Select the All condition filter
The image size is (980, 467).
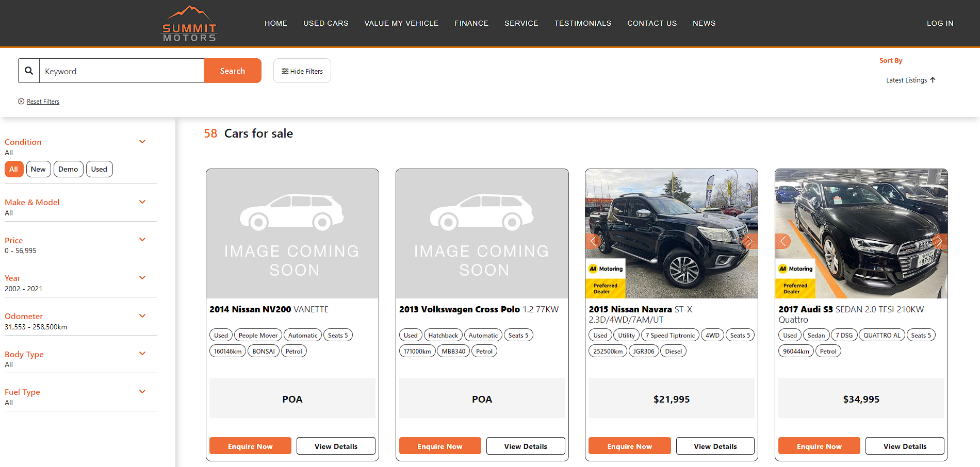[14, 169]
